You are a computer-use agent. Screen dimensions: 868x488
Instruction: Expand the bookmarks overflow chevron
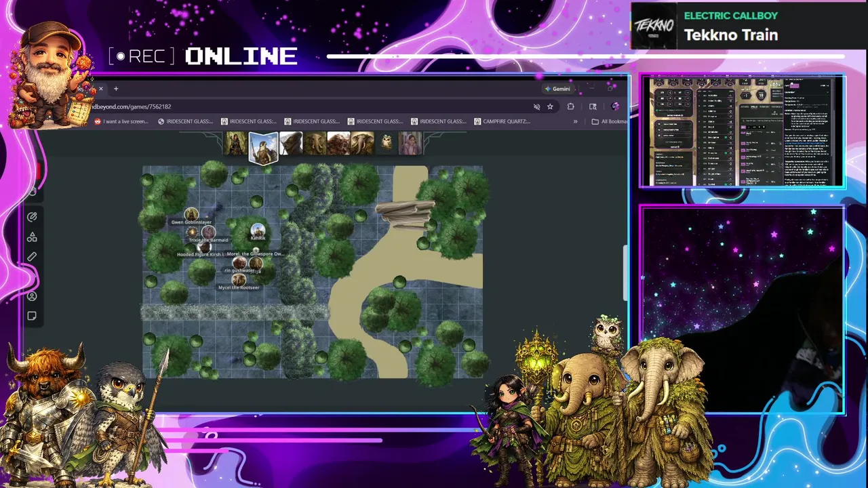pos(575,121)
